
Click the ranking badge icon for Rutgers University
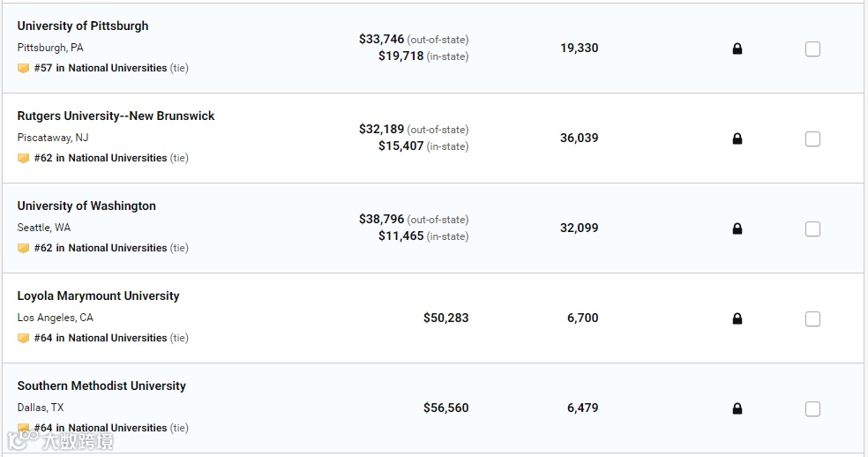tap(24, 158)
